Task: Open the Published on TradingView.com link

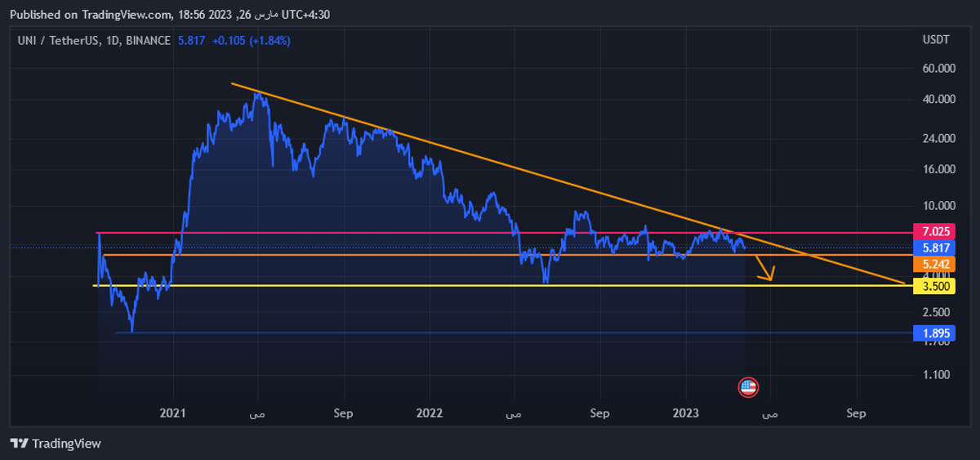Action: (x=94, y=15)
